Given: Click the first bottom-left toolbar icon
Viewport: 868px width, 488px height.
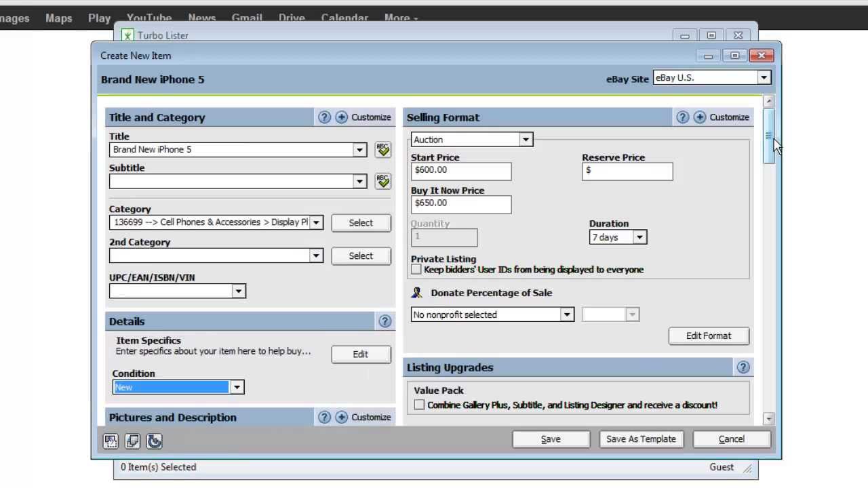Looking at the screenshot, I should coord(111,441).
